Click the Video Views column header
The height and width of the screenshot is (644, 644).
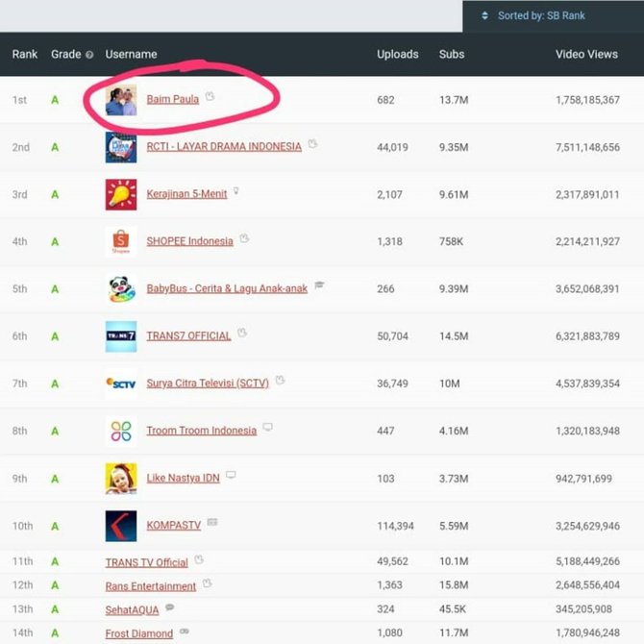pyautogui.click(x=586, y=54)
